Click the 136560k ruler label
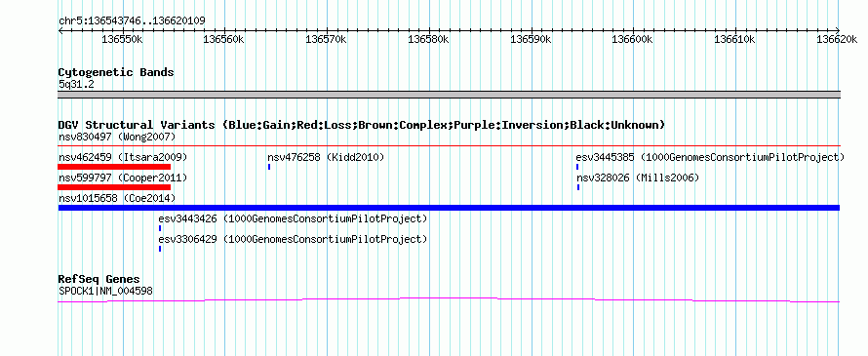The image size is (868, 356). click(x=224, y=39)
